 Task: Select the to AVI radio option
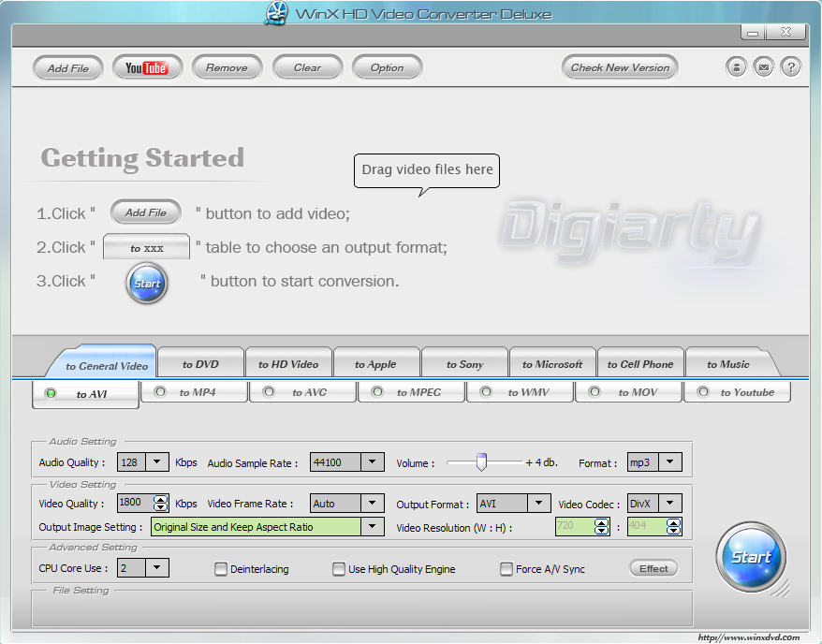click(51, 393)
